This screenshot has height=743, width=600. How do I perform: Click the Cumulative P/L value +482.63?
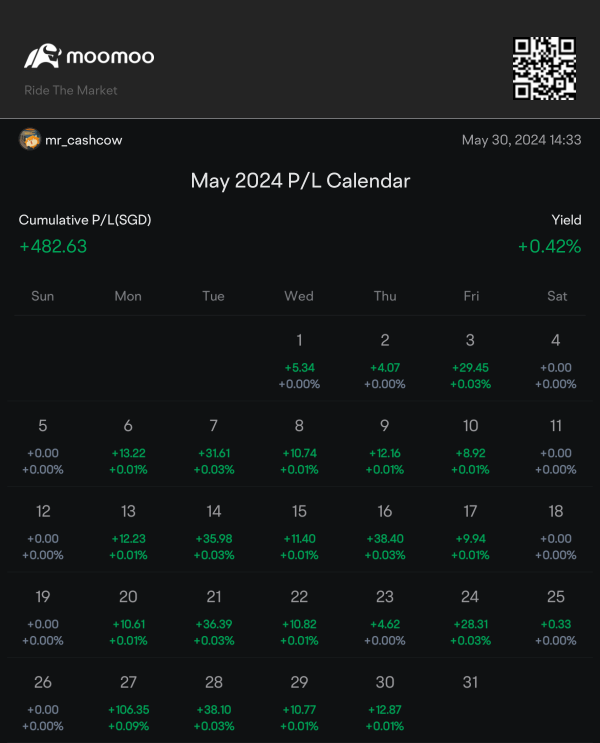(53, 246)
